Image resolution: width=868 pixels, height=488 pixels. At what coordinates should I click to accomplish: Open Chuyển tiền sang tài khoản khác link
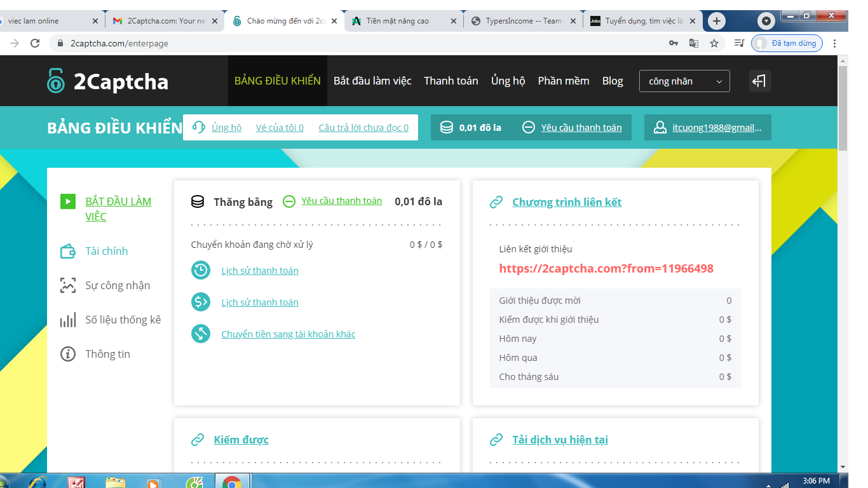pyautogui.click(x=288, y=334)
